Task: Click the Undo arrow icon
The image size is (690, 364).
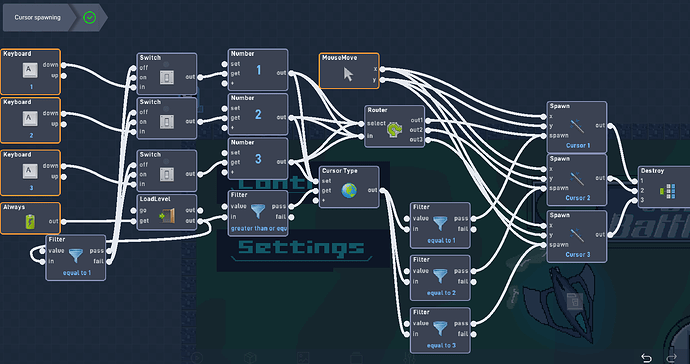Action: [646, 358]
